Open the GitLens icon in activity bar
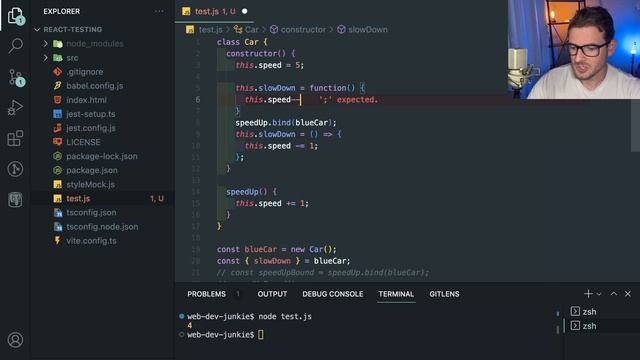This screenshot has height=360, width=640. click(16, 169)
